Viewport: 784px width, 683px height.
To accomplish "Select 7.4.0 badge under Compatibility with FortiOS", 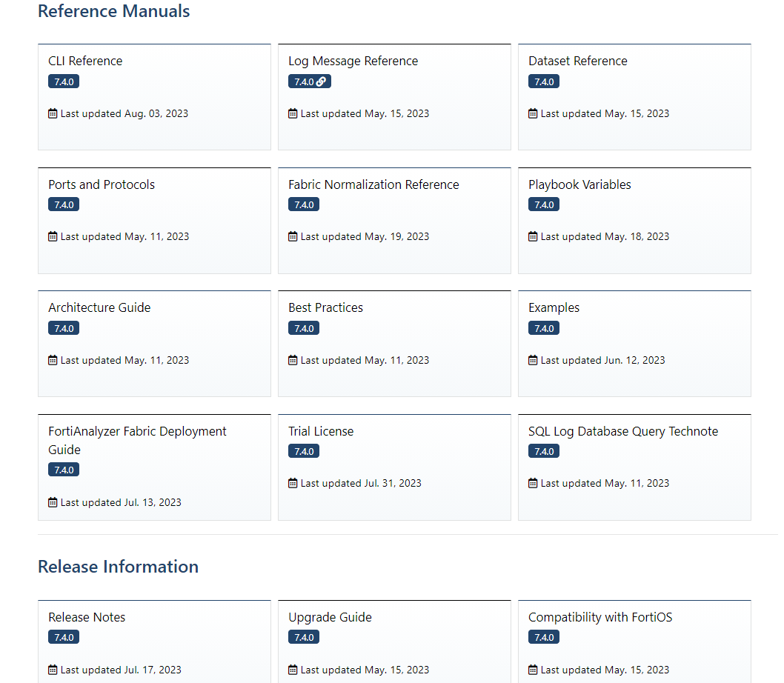I will pyautogui.click(x=543, y=637).
